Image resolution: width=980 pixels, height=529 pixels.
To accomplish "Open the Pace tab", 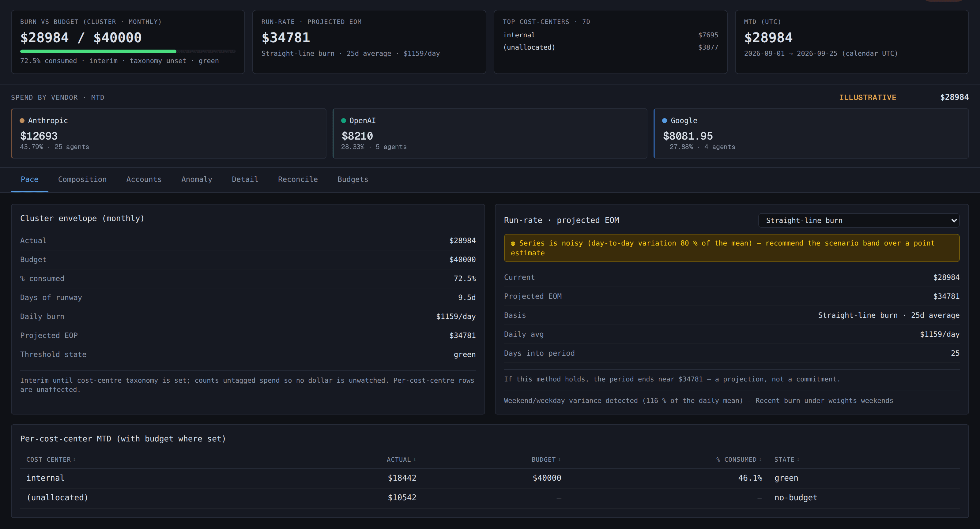I will (29, 179).
